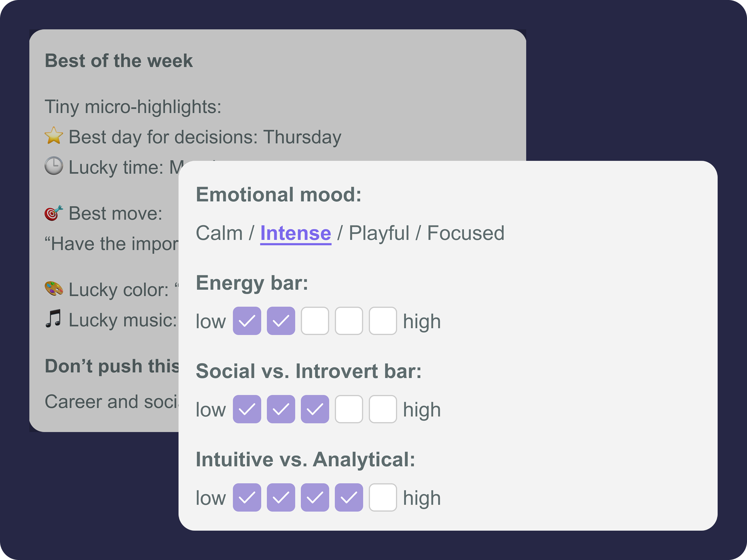Select the Intense mood link
The width and height of the screenshot is (747, 560).
(x=295, y=233)
